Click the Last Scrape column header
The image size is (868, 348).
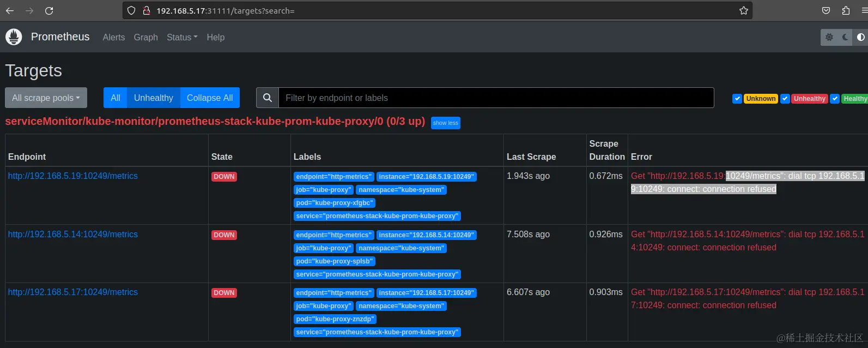click(531, 157)
